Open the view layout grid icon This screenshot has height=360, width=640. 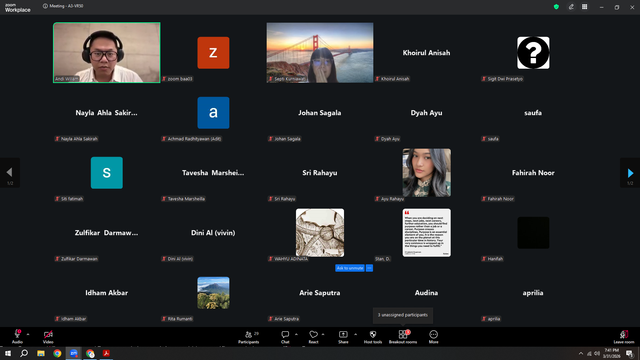point(584,7)
